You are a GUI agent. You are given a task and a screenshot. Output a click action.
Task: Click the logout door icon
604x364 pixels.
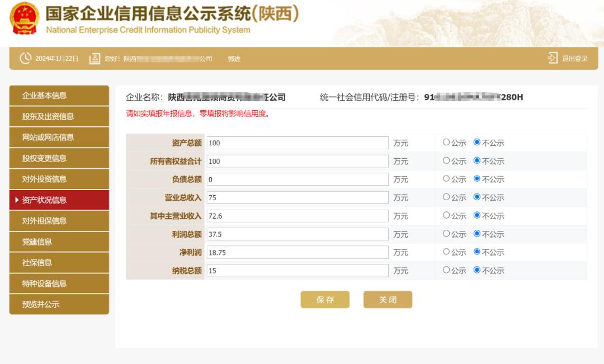point(553,58)
